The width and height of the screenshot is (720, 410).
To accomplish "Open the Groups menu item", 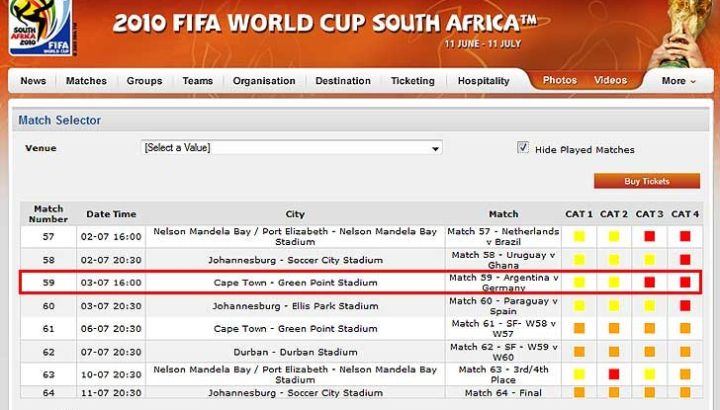I will tap(144, 81).
